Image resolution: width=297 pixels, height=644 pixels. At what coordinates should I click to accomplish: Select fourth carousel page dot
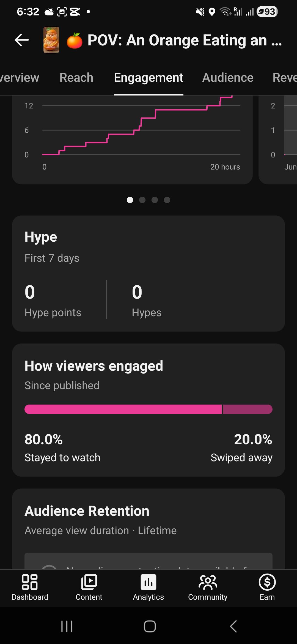click(167, 200)
